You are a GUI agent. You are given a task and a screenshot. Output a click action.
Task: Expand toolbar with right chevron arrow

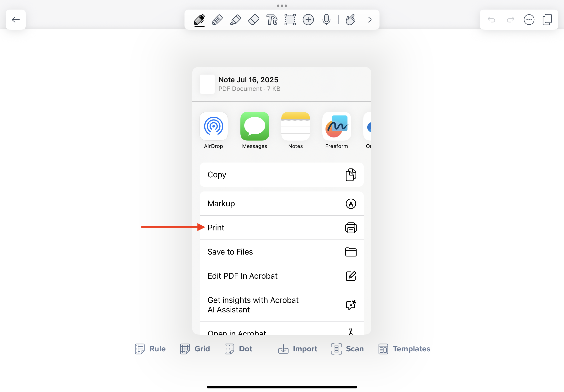click(370, 20)
